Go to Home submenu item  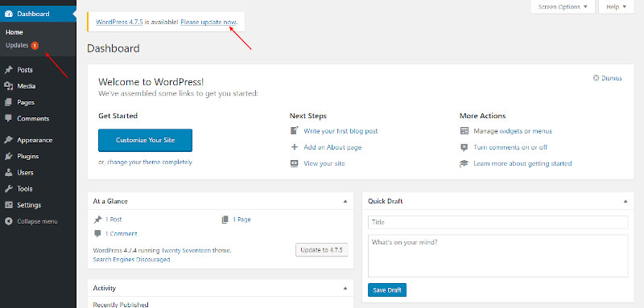pos(14,32)
